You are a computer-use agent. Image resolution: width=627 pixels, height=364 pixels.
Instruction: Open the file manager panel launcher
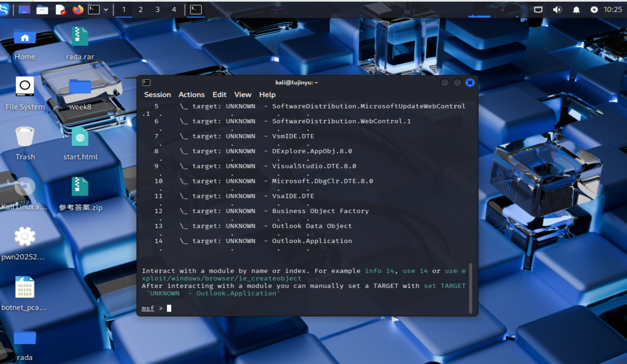coord(42,10)
